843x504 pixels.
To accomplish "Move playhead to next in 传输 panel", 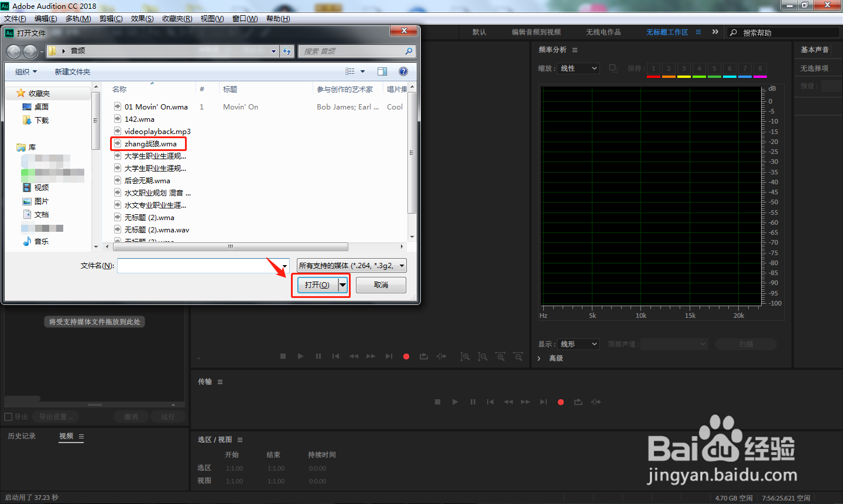I will pos(543,402).
